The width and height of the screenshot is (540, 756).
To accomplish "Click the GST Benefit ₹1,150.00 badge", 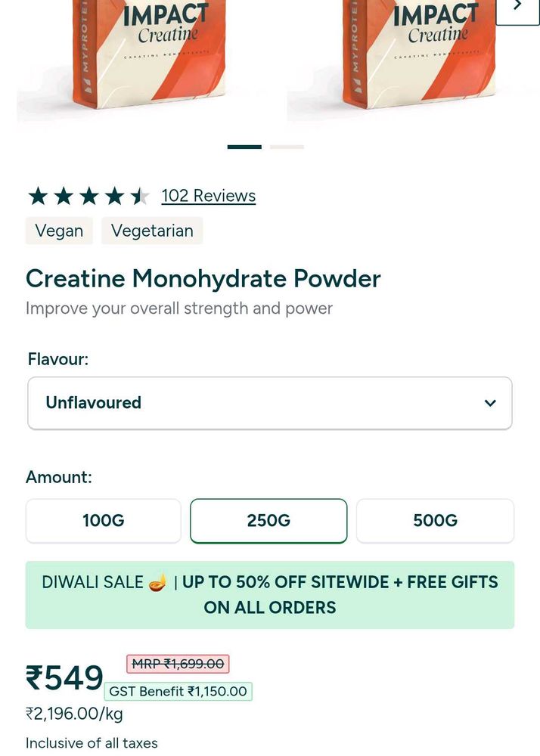I will 178,691.
